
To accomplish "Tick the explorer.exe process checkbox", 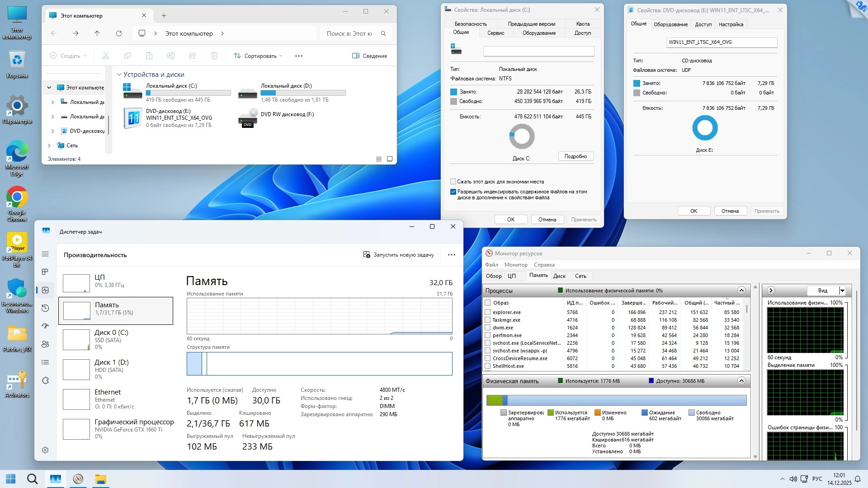I will 488,312.
